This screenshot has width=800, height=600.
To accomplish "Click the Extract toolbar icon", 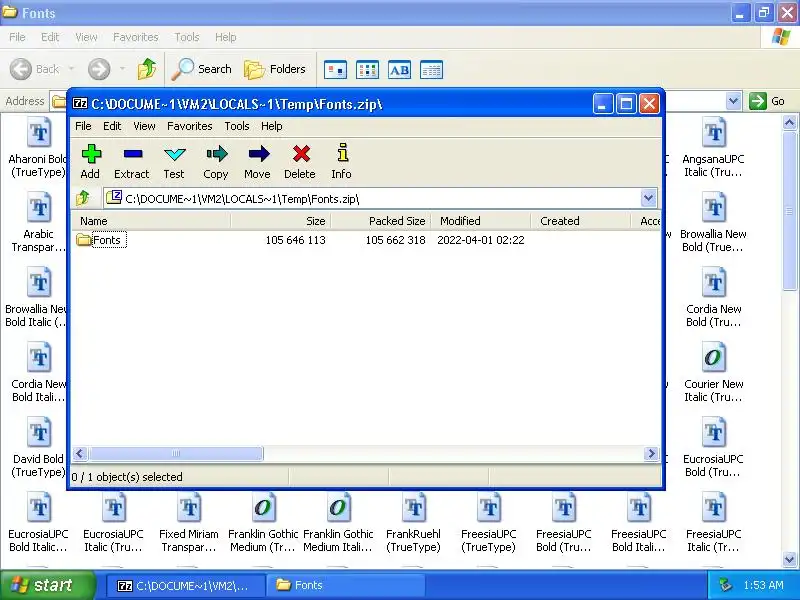I will 132,161.
